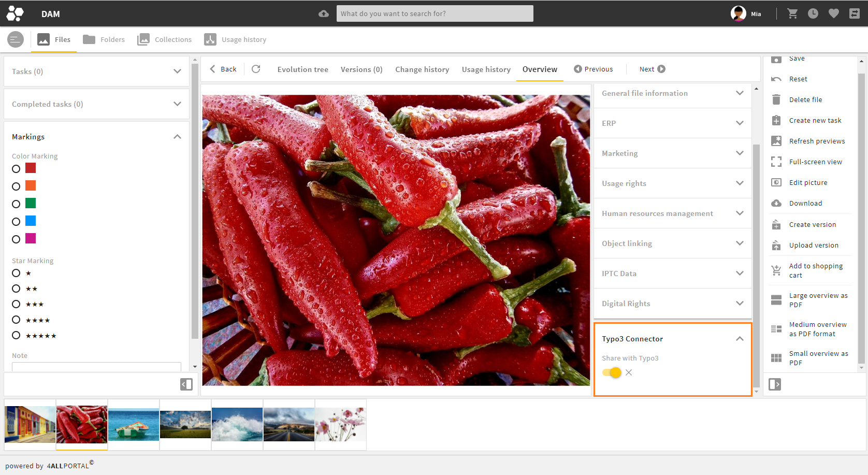Click the cloud upload icon
Image resolution: width=868 pixels, height=475 pixels.
pyautogui.click(x=324, y=13)
